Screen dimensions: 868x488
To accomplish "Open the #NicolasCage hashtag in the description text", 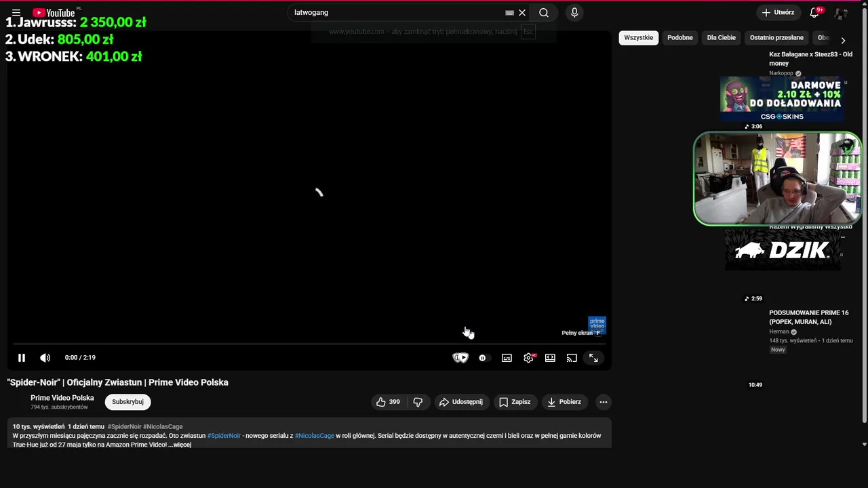I will coord(315,436).
